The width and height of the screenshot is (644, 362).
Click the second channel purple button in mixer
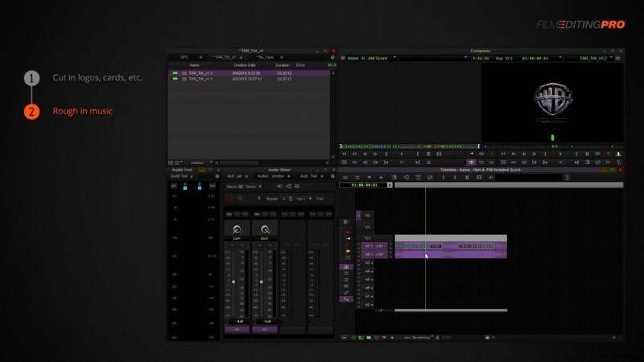[x=265, y=330]
